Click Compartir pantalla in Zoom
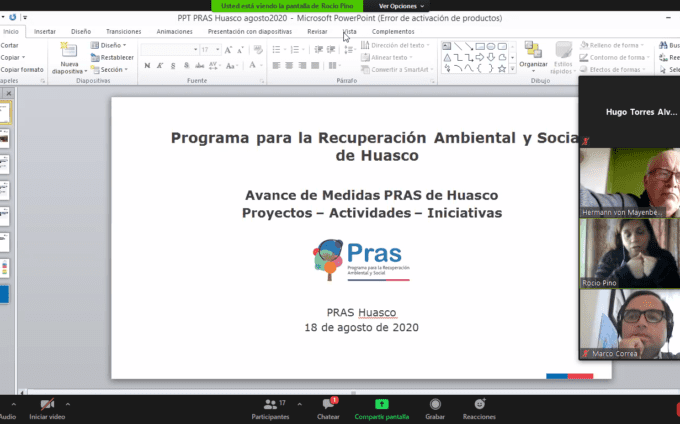The width and height of the screenshot is (680, 424). click(x=382, y=410)
